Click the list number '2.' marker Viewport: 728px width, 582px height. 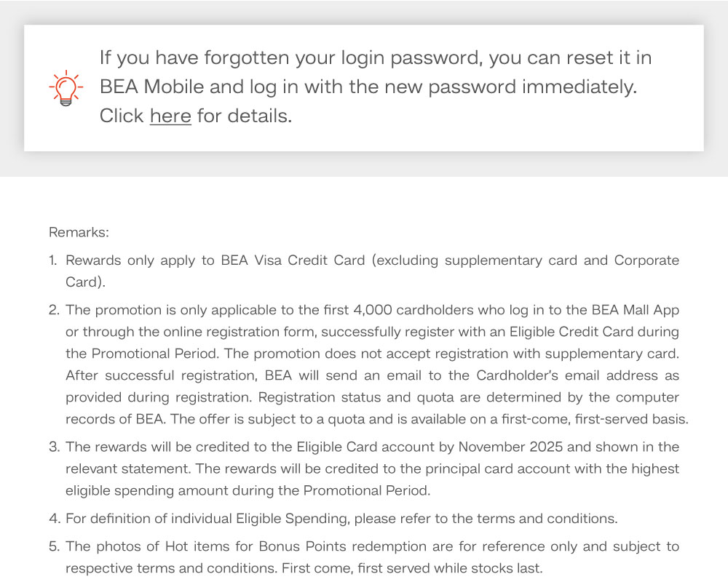click(55, 310)
